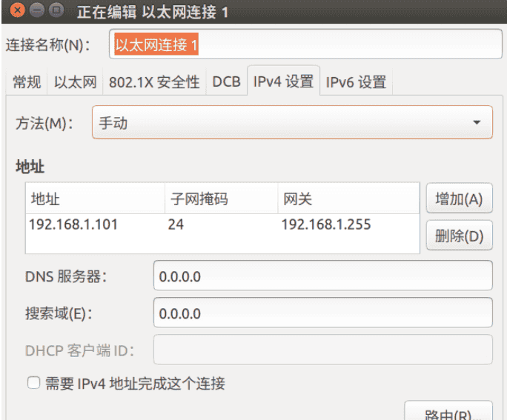
Task: Select the address cell 192.168.1.101
Action: [x=73, y=224]
